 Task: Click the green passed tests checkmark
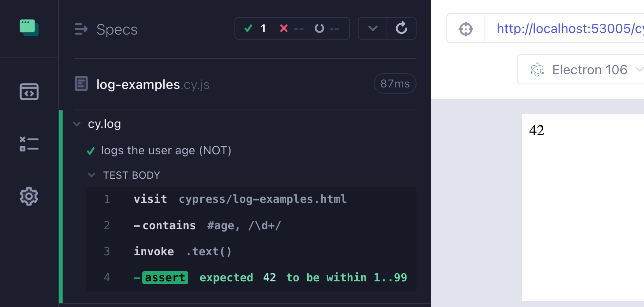[x=248, y=28]
